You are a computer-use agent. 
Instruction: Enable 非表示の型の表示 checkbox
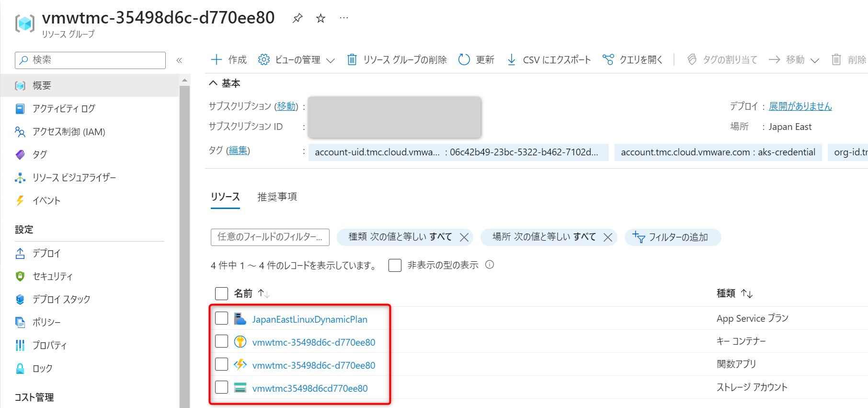point(395,265)
